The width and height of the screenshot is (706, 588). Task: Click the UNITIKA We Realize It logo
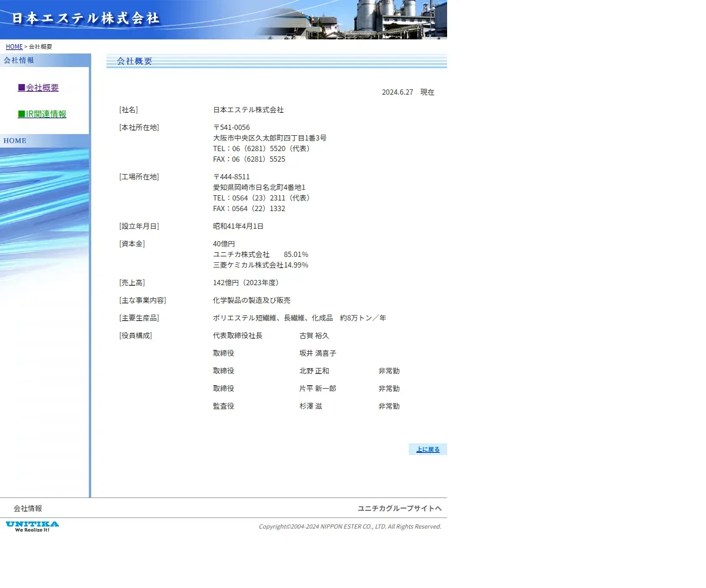[32, 526]
